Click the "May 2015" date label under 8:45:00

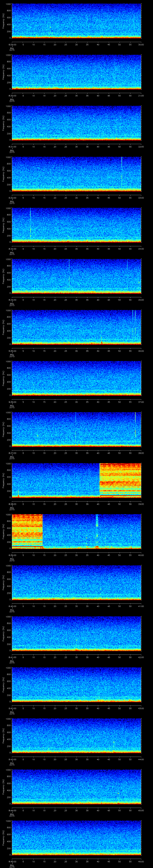(12, 866)
